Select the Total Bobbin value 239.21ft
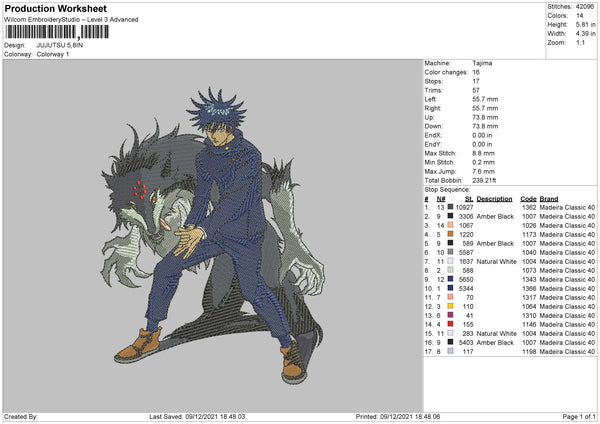The height and width of the screenshot is (424, 600). tap(484, 180)
